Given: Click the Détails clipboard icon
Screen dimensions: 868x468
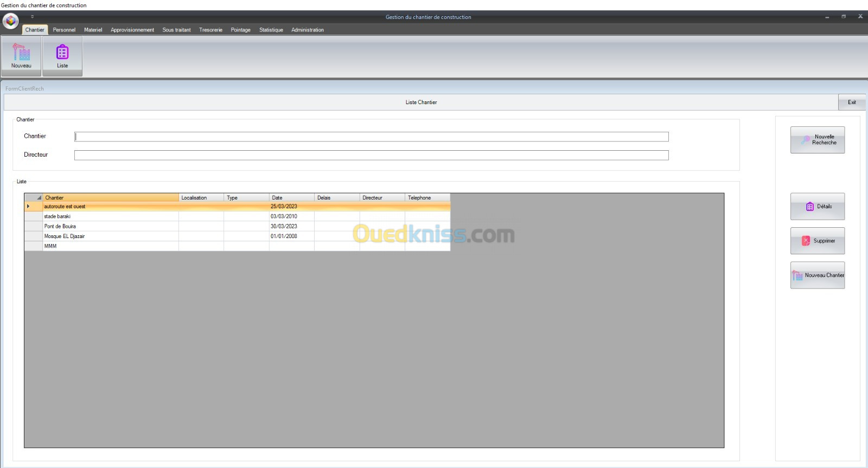Looking at the screenshot, I should (810, 207).
